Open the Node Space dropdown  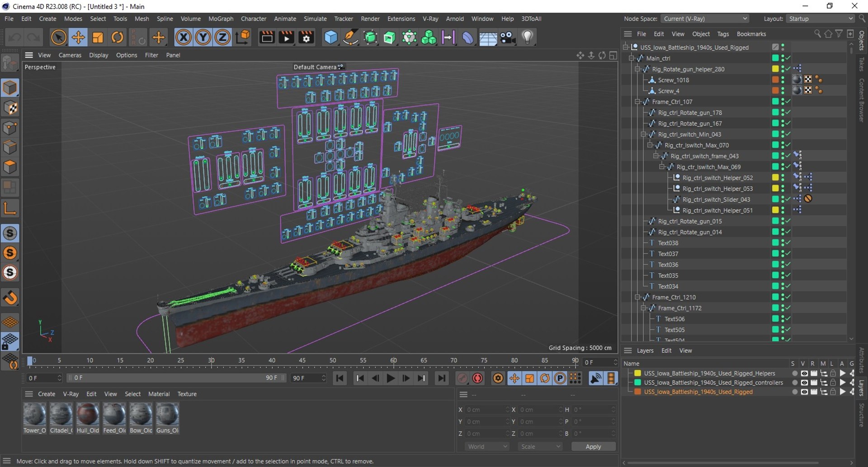[704, 19]
